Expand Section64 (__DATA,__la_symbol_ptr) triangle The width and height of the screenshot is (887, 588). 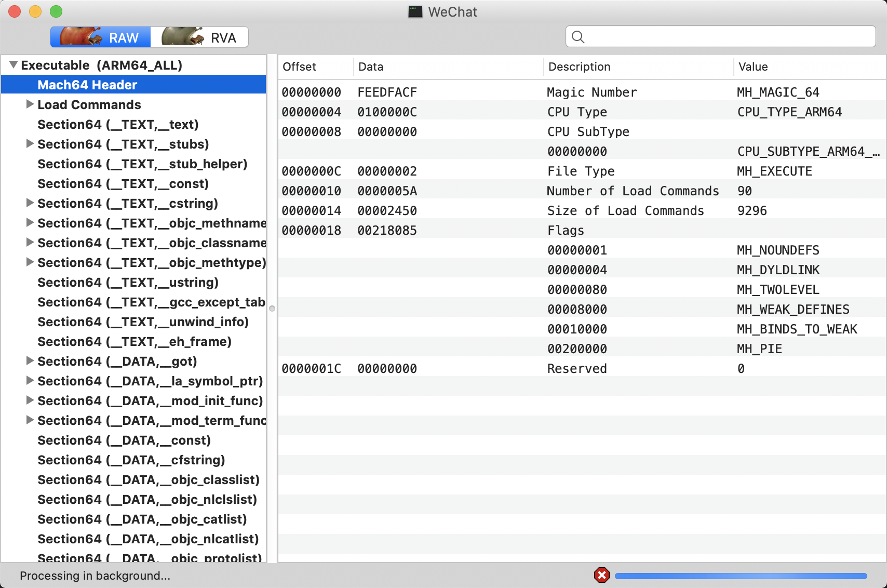30,381
